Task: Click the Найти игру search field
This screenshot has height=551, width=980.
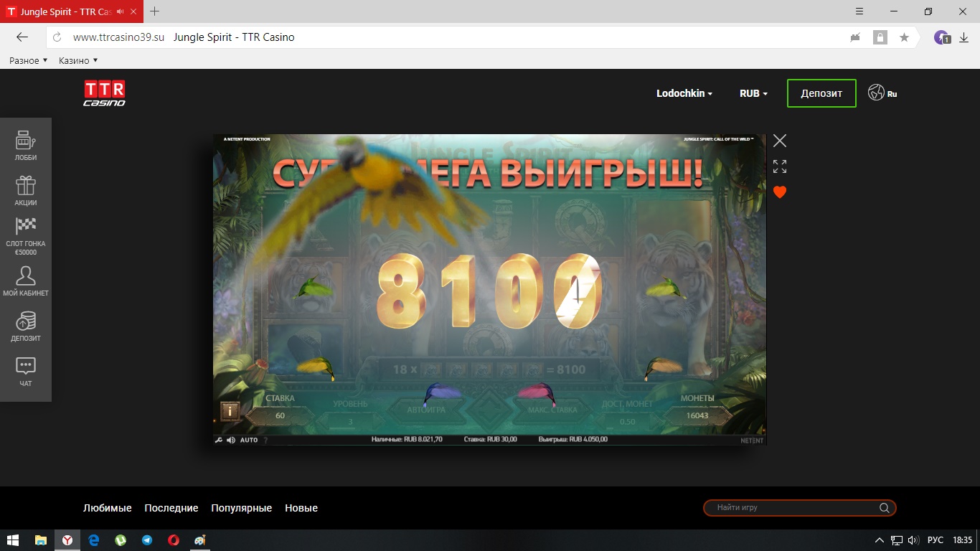Action: click(793, 508)
